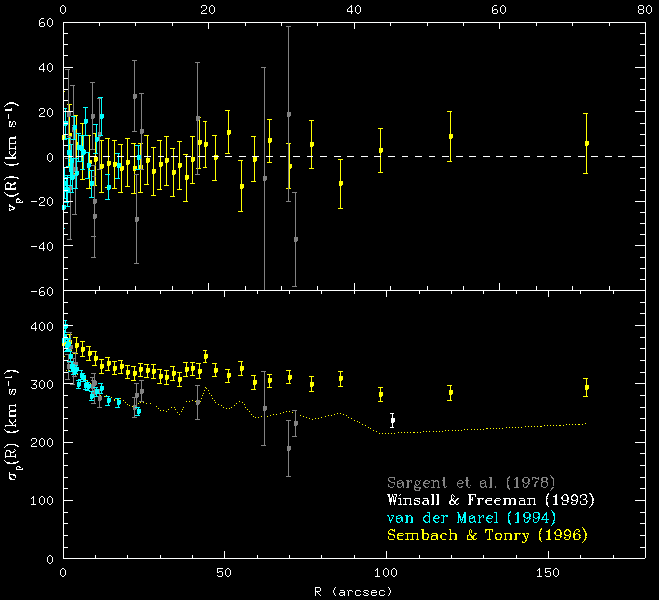Select the "100" tick label on bottom x-axis

click(x=386, y=574)
